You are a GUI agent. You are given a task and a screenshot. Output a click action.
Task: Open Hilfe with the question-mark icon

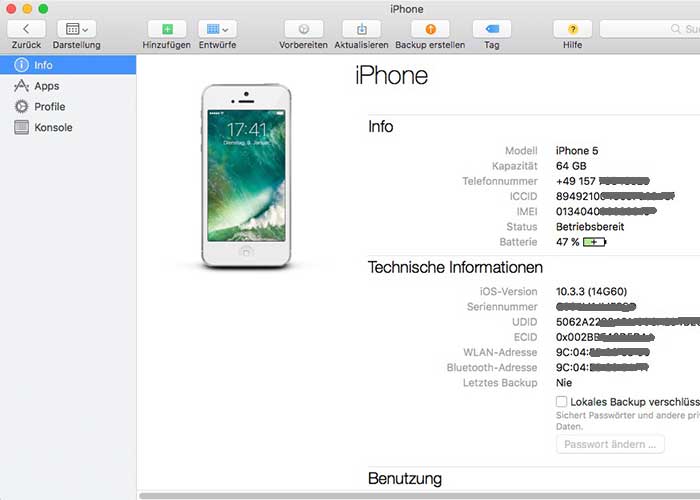(x=573, y=29)
